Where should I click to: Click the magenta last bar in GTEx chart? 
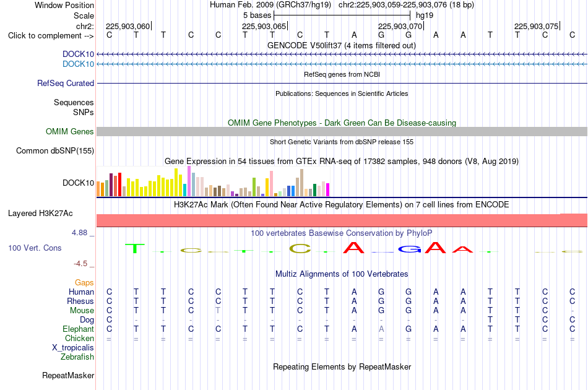click(x=328, y=190)
